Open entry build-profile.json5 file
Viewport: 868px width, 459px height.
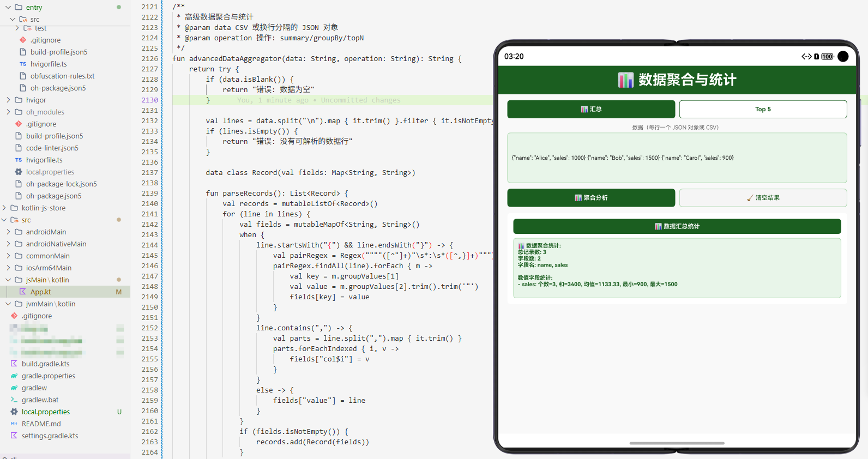pos(59,52)
